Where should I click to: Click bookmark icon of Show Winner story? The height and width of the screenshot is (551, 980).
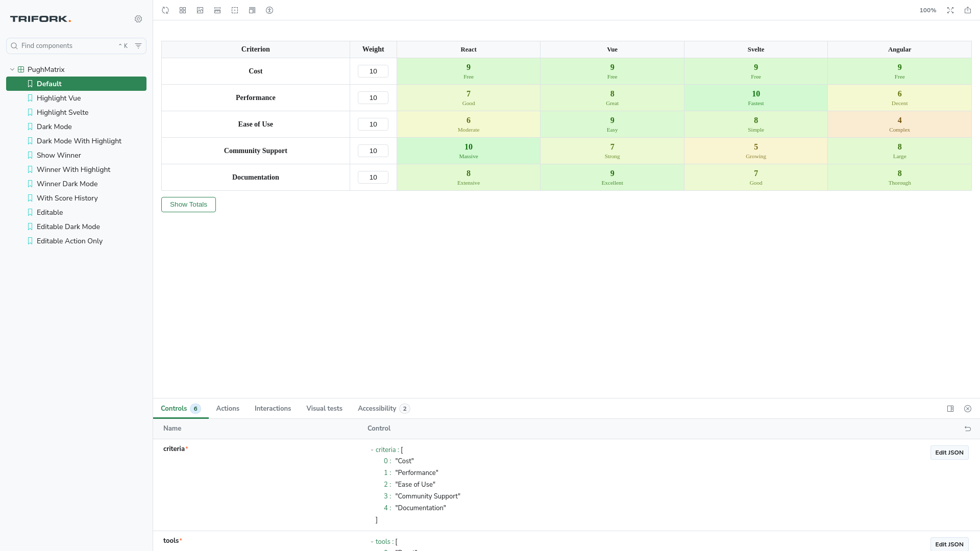30,155
